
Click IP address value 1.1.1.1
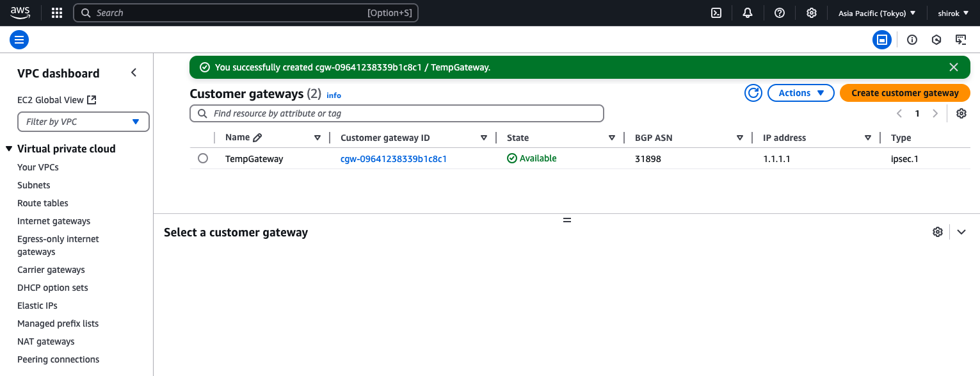pos(776,159)
